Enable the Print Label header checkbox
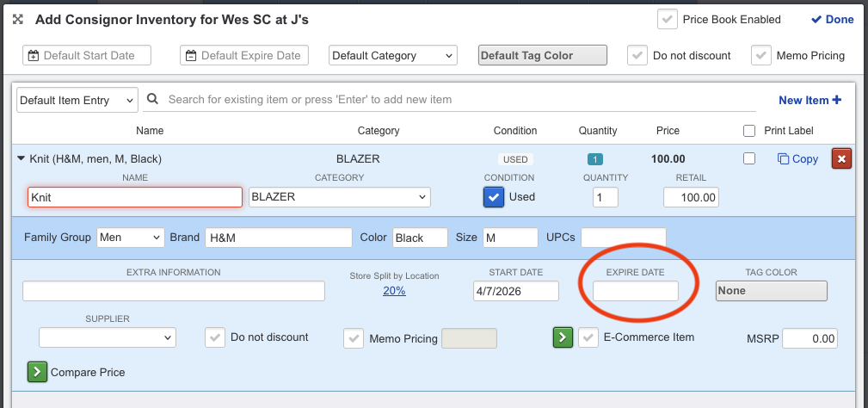This screenshot has width=868, height=408. (749, 131)
